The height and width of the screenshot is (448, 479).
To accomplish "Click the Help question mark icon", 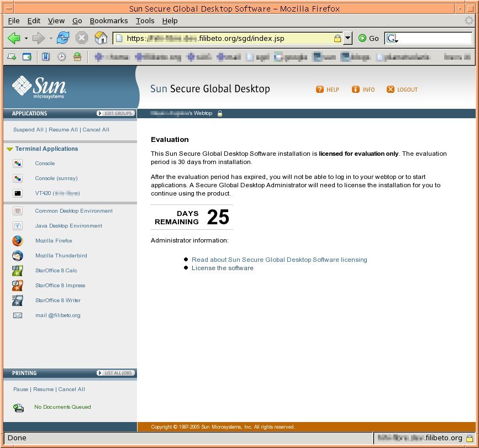I will [320, 89].
